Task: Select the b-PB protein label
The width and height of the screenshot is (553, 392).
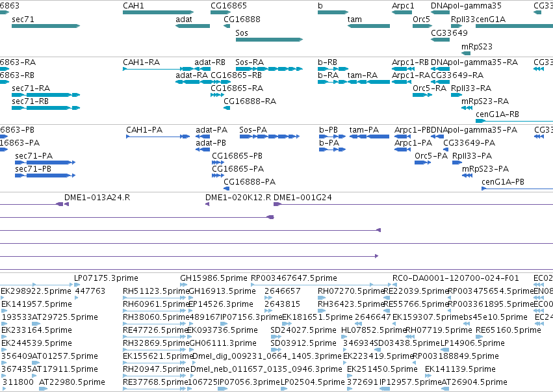Action: [328, 130]
